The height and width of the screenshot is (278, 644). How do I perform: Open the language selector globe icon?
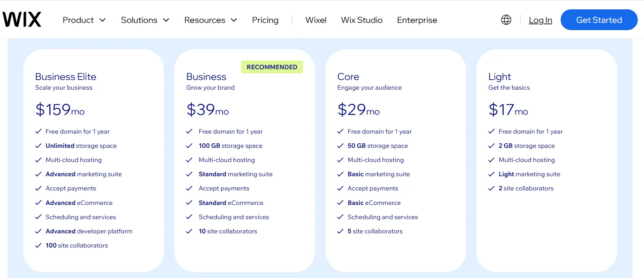[506, 20]
